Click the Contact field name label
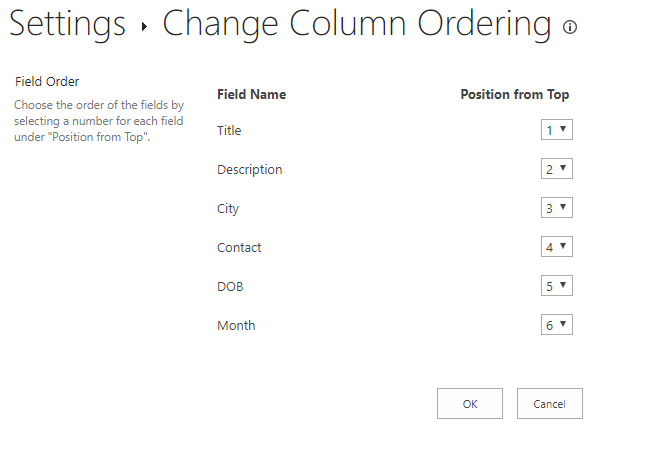This screenshot has width=647, height=450. (x=239, y=247)
